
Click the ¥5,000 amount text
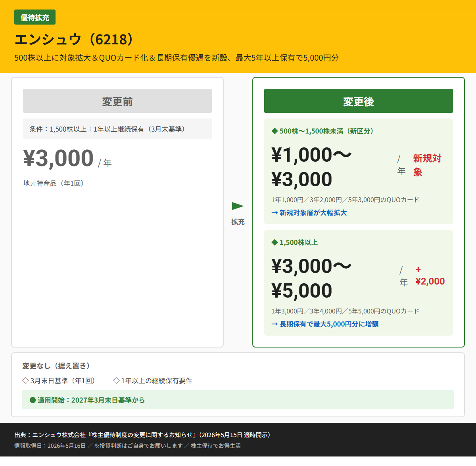(302, 290)
